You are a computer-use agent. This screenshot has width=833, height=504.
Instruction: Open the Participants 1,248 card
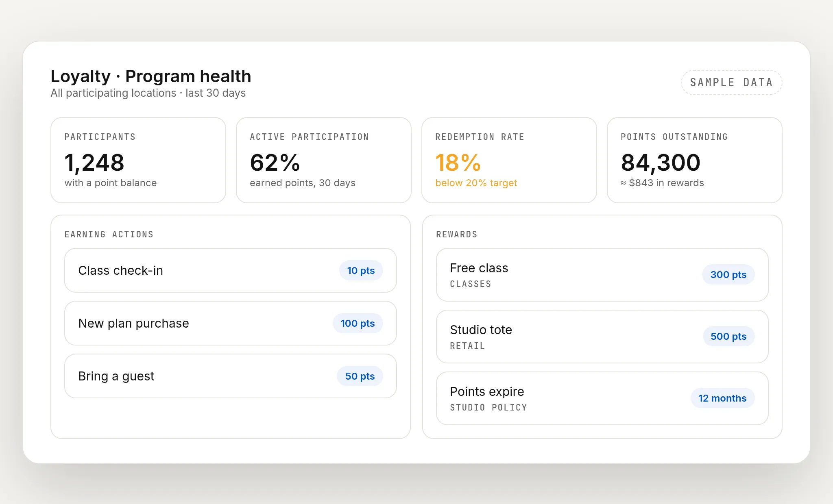[x=138, y=160]
